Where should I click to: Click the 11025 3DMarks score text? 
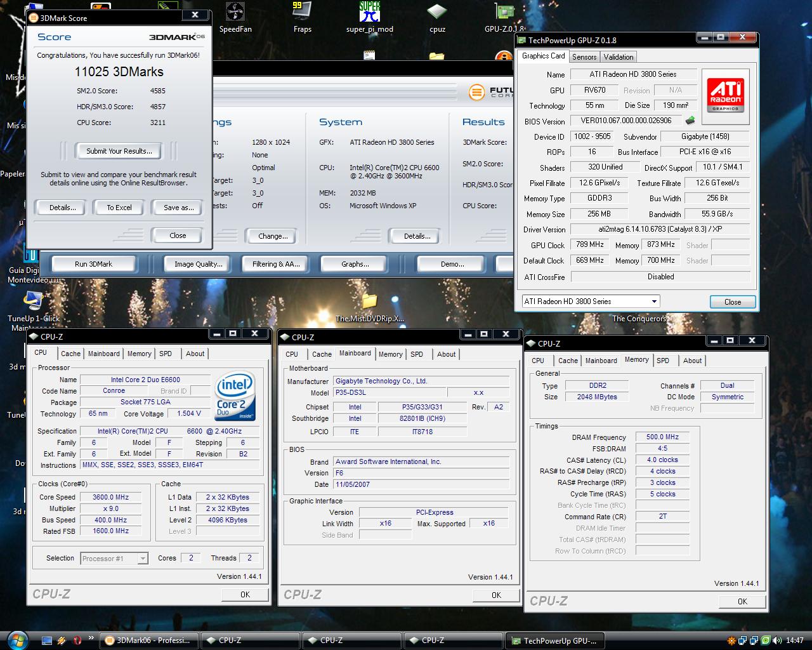click(x=119, y=72)
